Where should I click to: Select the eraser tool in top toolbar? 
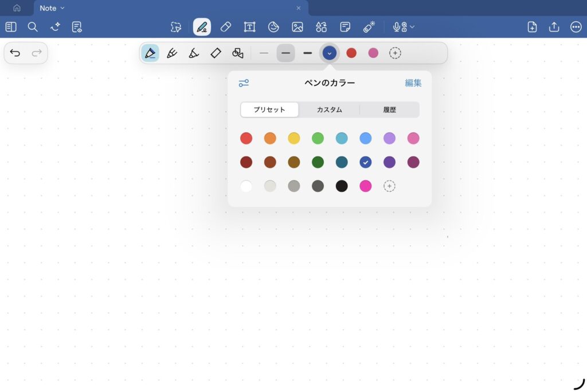click(x=226, y=27)
